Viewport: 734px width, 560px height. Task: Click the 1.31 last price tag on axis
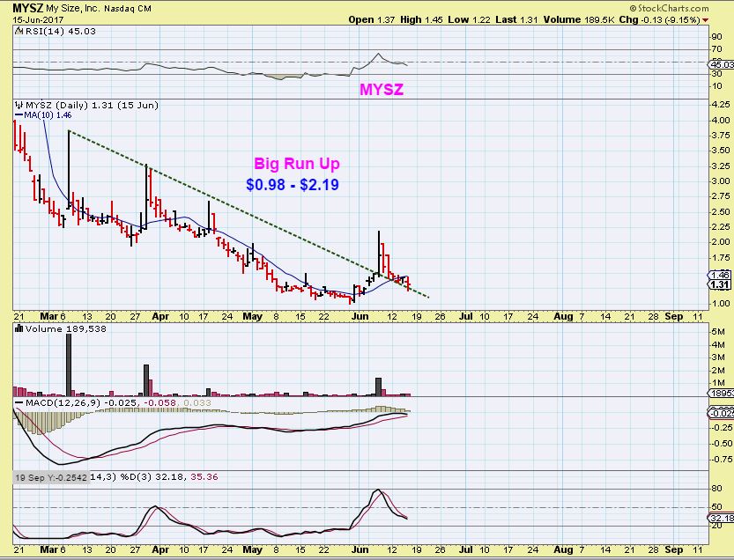[x=720, y=284]
